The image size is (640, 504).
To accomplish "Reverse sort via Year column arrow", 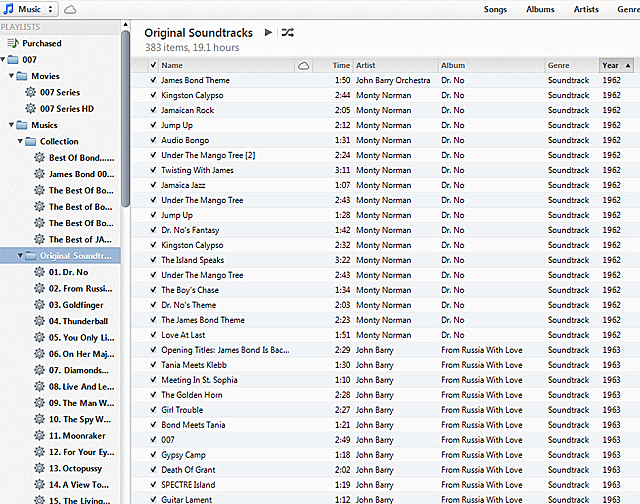I will [628, 65].
